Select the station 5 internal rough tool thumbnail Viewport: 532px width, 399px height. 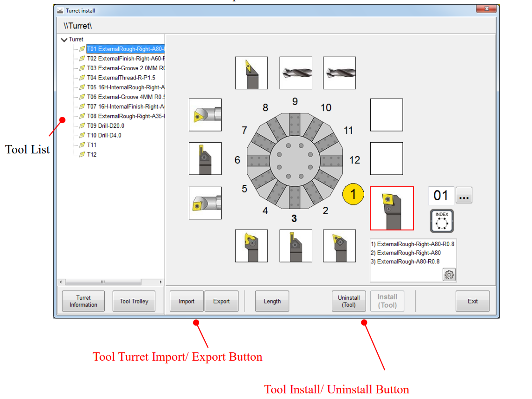(205, 203)
